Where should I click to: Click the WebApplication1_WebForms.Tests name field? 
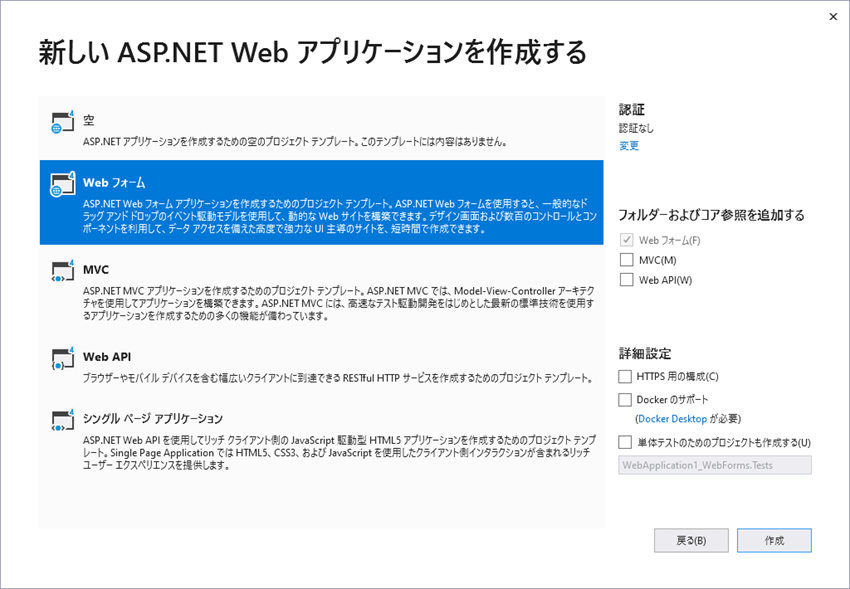(715, 465)
